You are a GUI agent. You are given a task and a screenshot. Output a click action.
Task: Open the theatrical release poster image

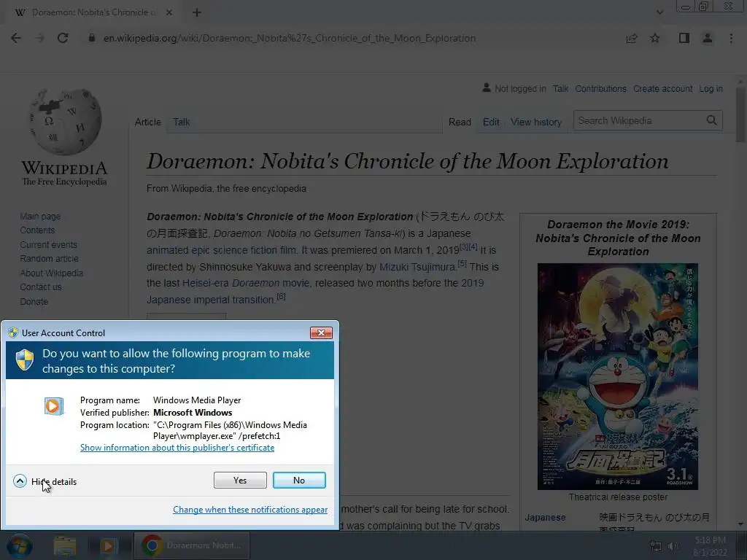click(618, 376)
